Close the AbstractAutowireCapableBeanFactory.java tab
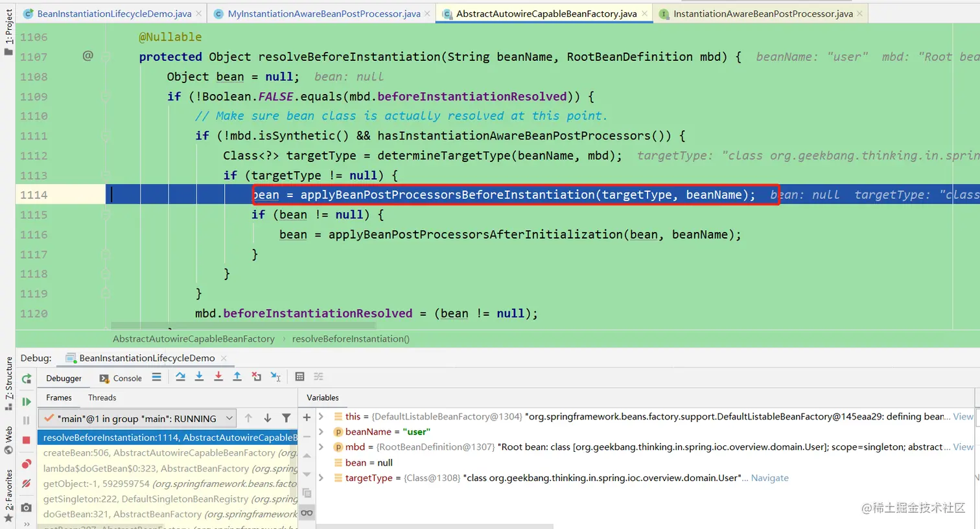This screenshot has height=529, width=980. (x=644, y=14)
